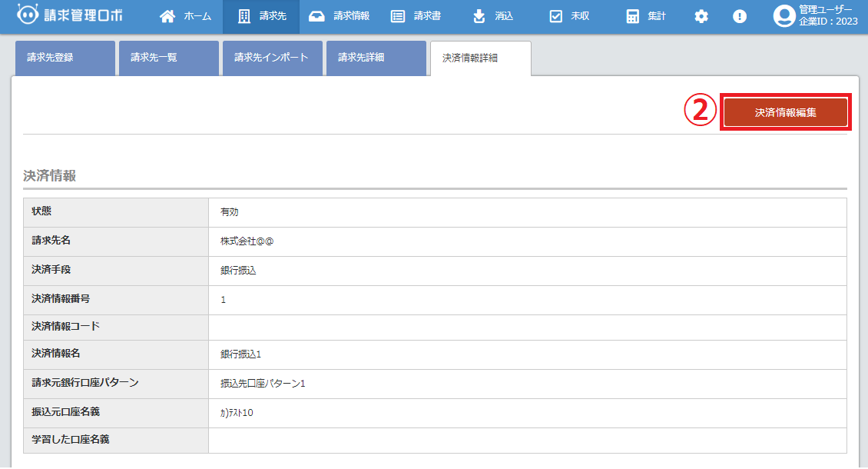Screen dimensions: 868x469
Task: Open 未収 checkmark icon menu
Action: (556, 16)
